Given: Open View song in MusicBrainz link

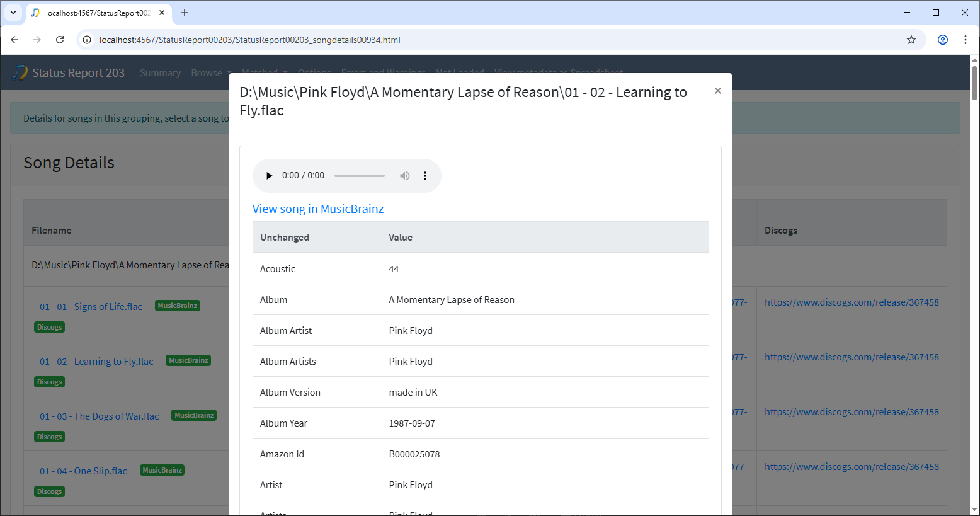Looking at the screenshot, I should (318, 209).
